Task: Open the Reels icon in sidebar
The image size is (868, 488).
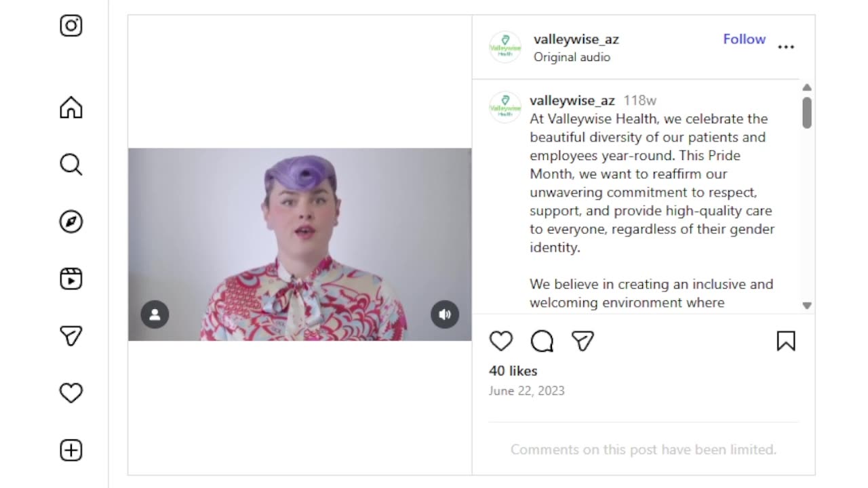Action: 71,279
